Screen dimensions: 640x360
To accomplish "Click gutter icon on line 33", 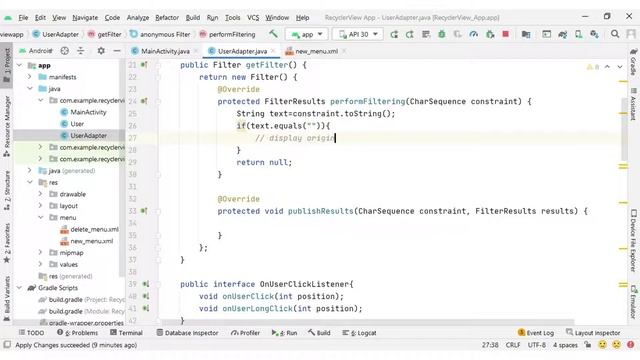I will (144, 211).
